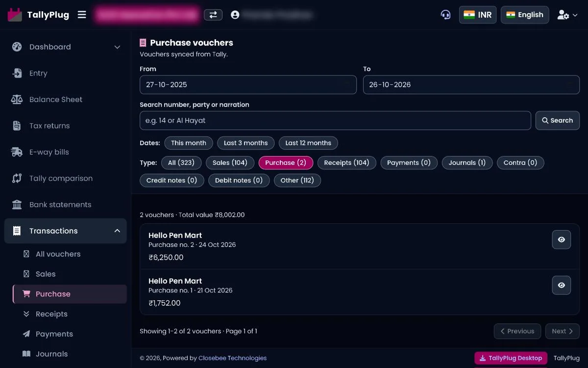Click the Payments paper plane icon

(26, 334)
